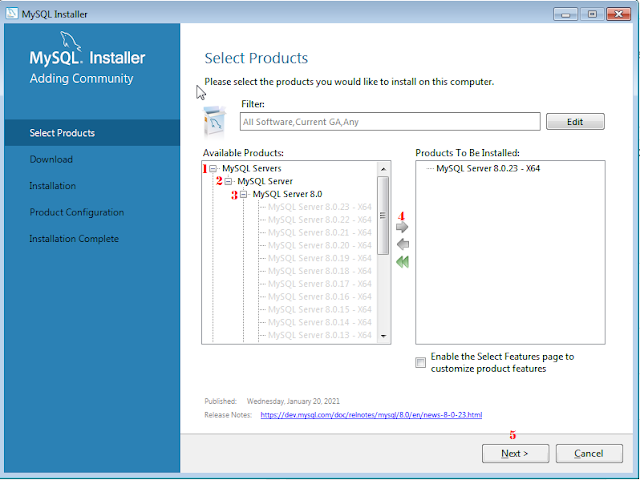Click the MySQL dolphin logo in sidebar
640x480 pixels.
(70, 41)
